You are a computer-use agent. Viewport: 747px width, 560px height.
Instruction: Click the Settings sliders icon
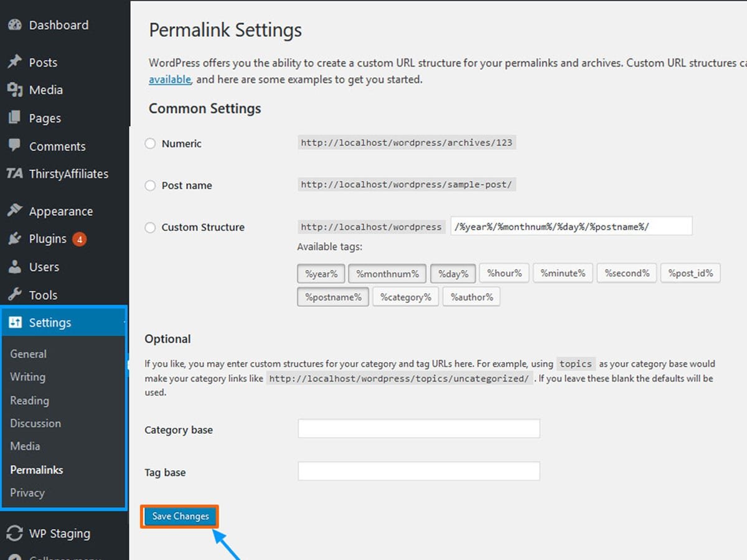pos(14,322)
